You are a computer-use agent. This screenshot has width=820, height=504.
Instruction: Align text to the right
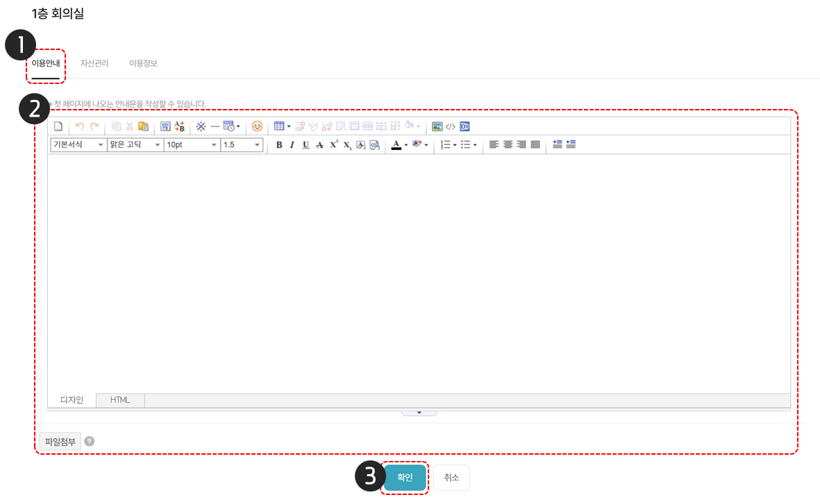521,145
